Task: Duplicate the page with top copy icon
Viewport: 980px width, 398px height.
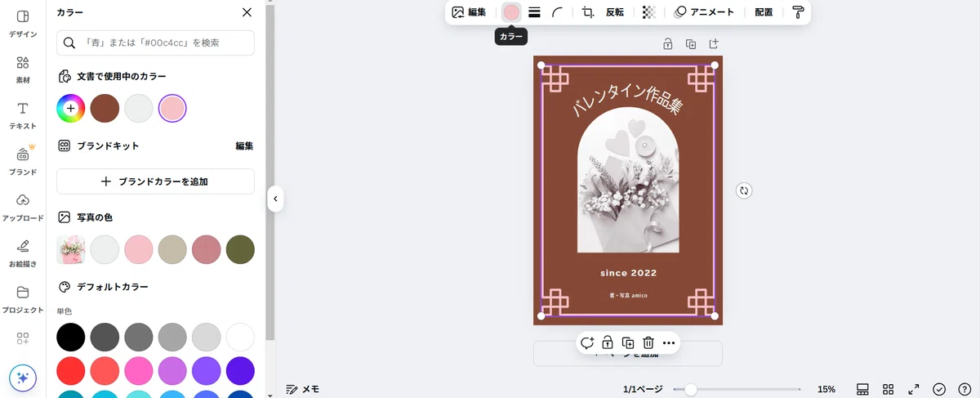Action: 691,44
